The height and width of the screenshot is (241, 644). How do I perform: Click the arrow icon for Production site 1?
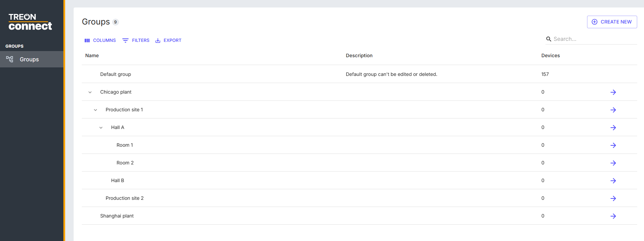click(613, 110)
